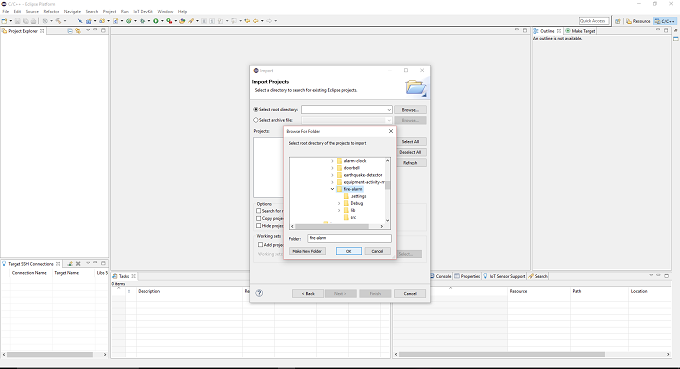Image resolution: width=680 pixels, height=369 pixels.
Task: Click the Debug bug toolbar icon
Action: pyautogui.click(x=142, y=21)
